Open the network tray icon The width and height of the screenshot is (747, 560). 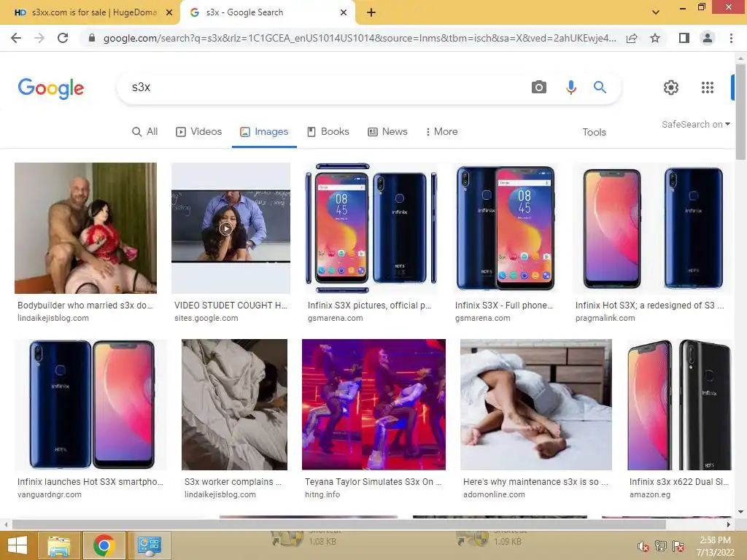pos(661,547)
